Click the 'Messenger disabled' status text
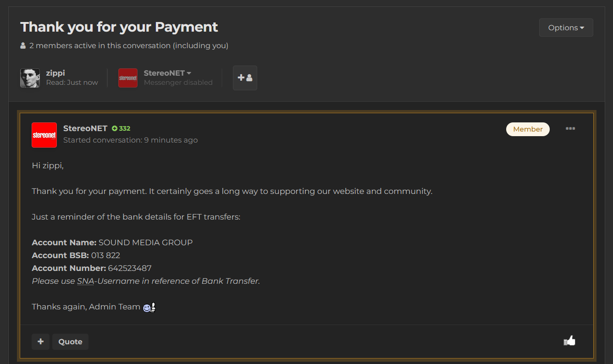 coord(178,83)
